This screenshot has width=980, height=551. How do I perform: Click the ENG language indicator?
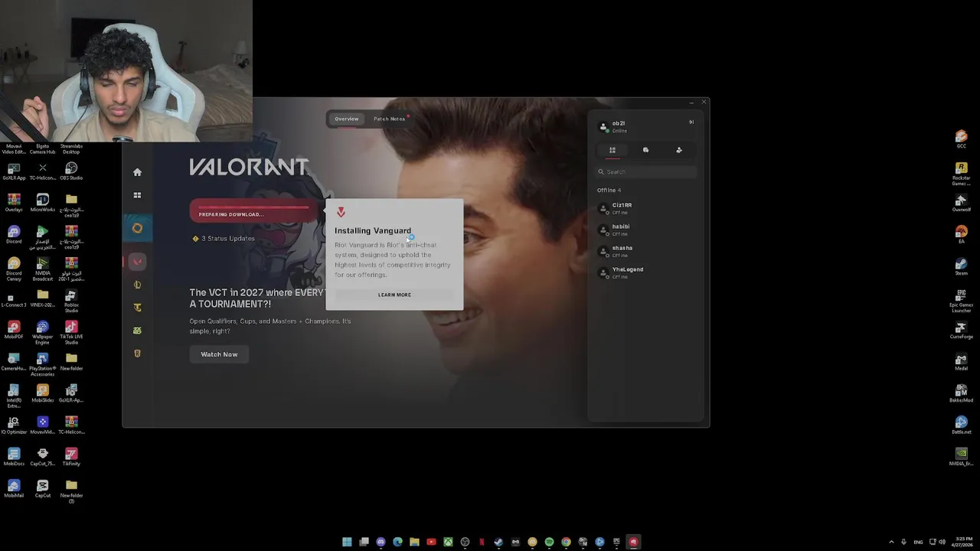coord(918,542)
